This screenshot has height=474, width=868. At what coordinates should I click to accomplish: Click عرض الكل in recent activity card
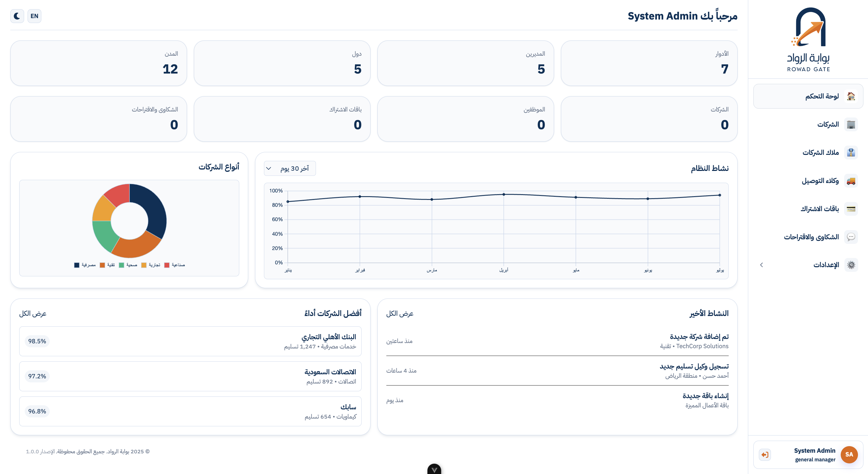click(400, 313)
